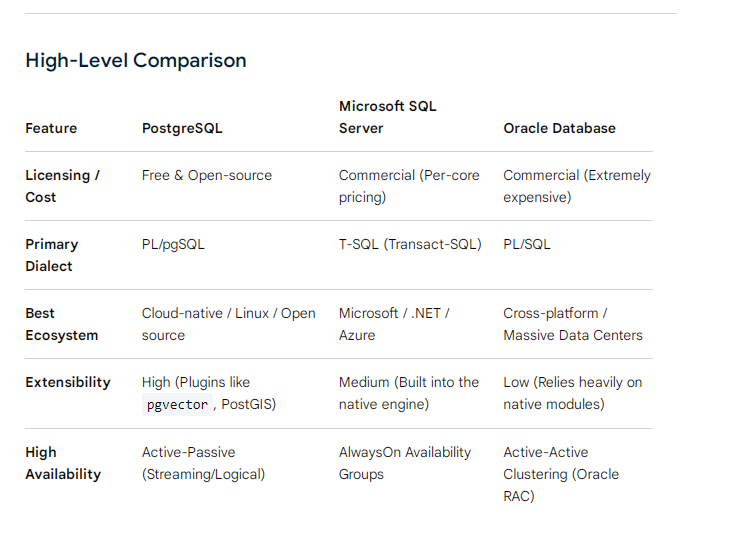739x551 pixels.
Task: Select the Free & Open-source cell
Action: tap(207, 175)
